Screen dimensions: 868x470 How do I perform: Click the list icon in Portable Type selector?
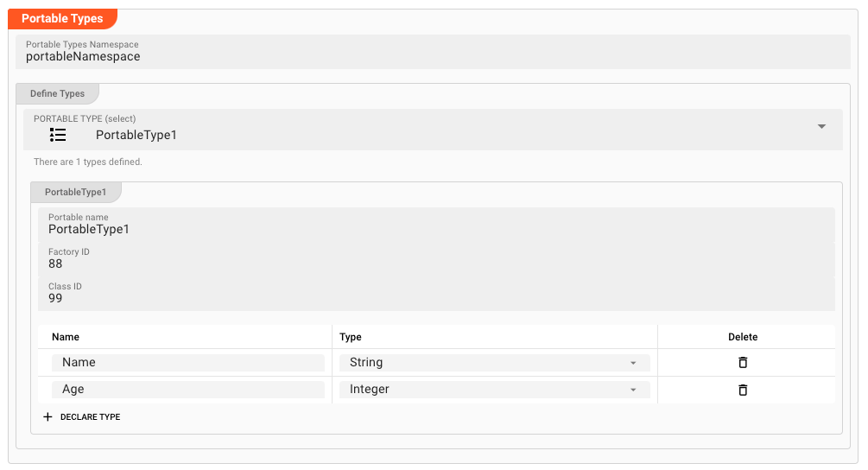pyautogui.click(x=58, y=135)
